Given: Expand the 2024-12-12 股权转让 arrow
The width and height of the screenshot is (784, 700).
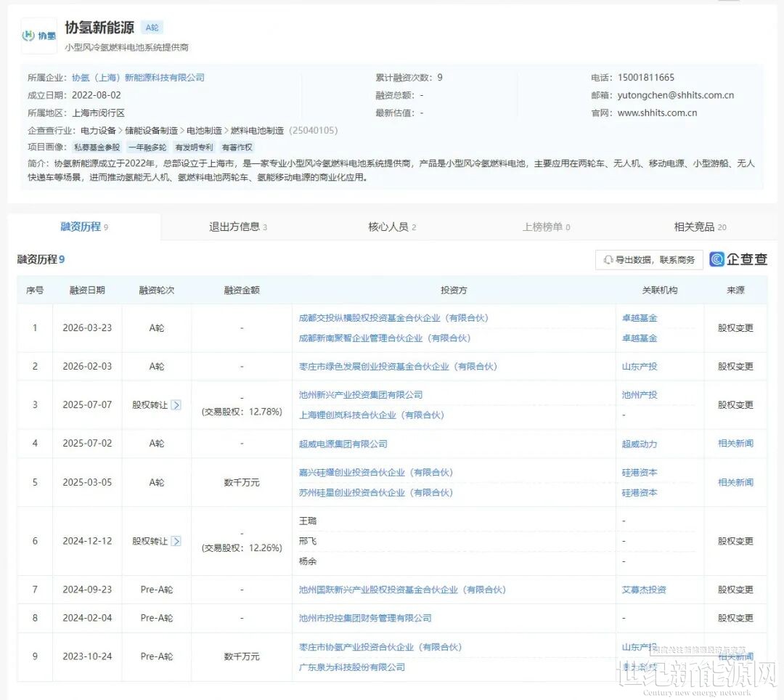Looking at the screenshot, I should pyautogui.click(x=176, y=541).
